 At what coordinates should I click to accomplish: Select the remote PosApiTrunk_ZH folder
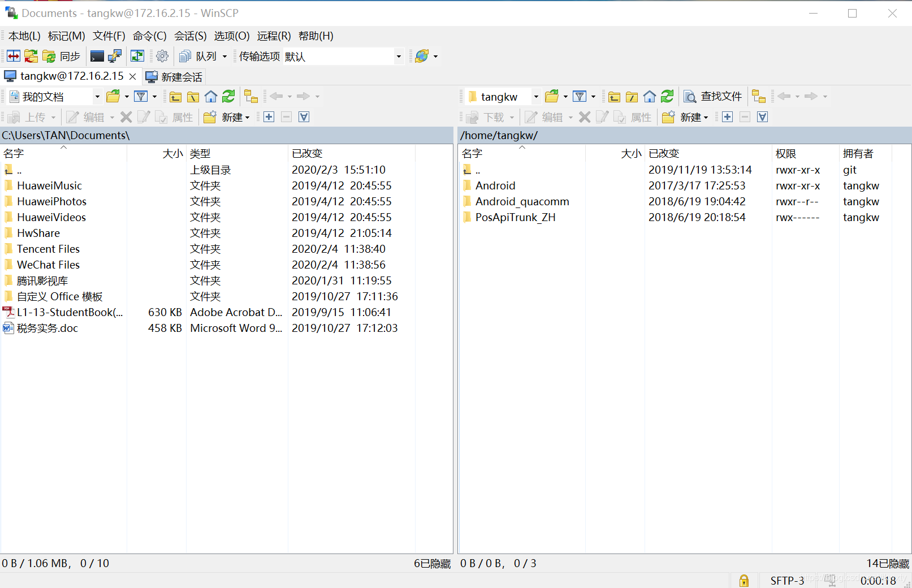515,217
